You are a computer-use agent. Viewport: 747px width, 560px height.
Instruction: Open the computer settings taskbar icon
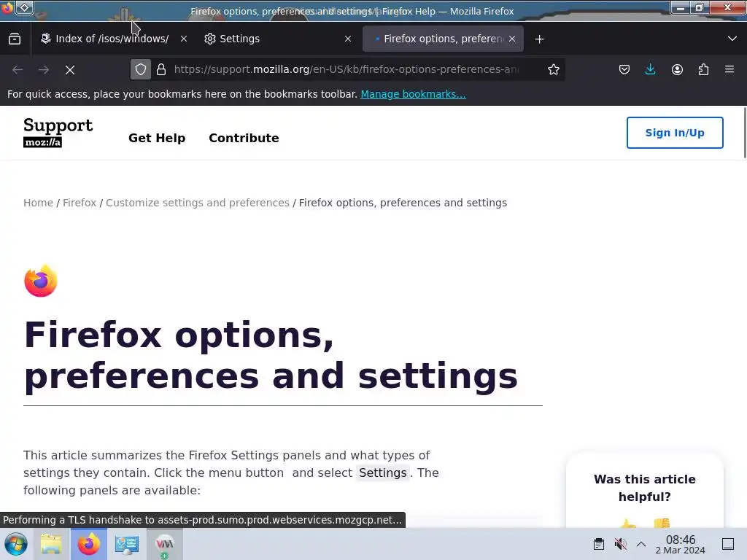[x=127, y=544]
